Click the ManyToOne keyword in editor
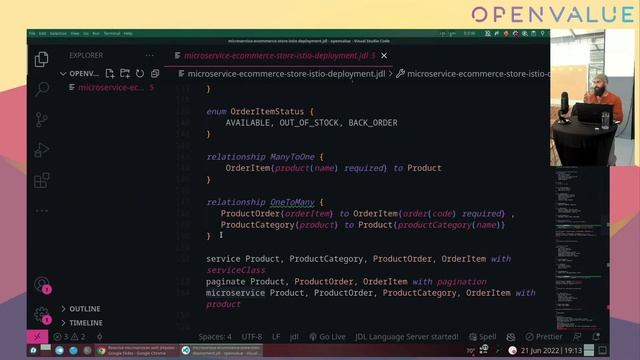 [x=292, y=157]
